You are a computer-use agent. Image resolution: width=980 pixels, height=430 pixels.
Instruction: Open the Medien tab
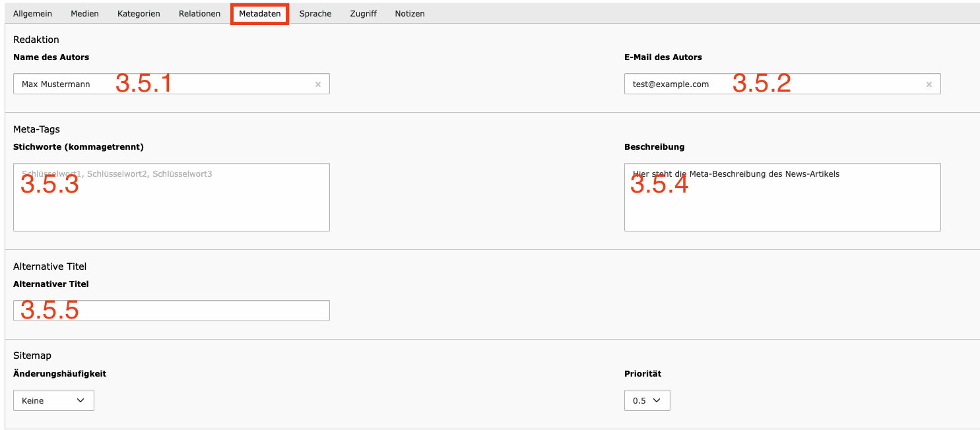pyautogui.click(x=84, y=14)
